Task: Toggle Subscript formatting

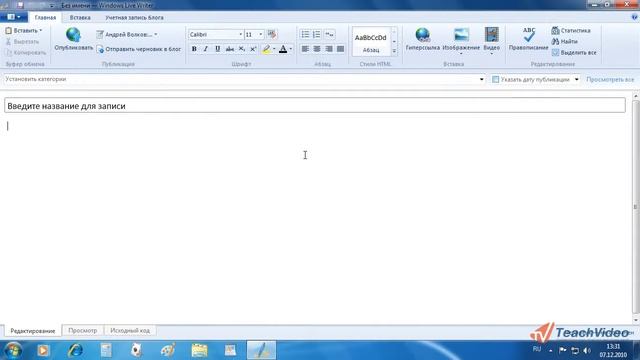Action: point(242,49)
